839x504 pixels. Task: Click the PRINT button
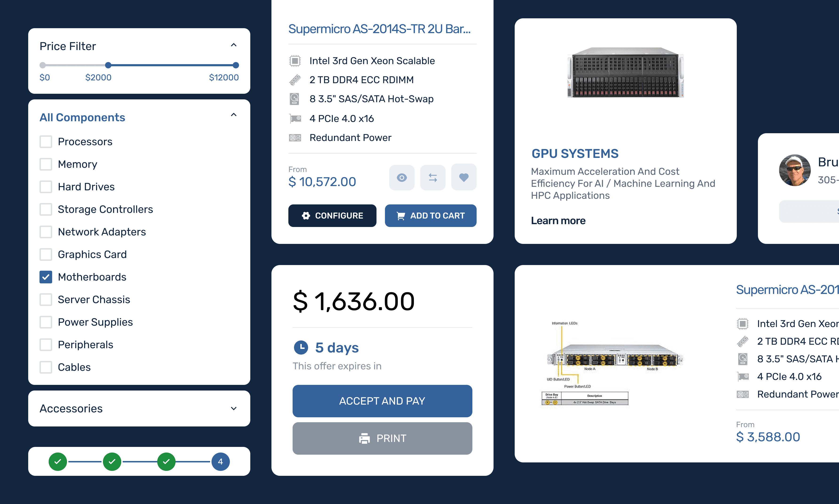382,438
